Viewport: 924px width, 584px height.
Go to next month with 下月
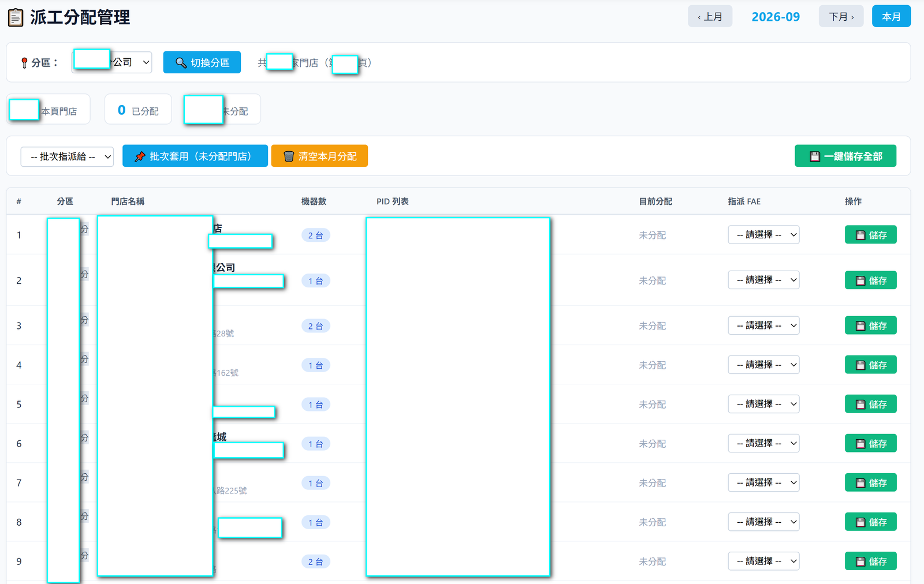841,17
